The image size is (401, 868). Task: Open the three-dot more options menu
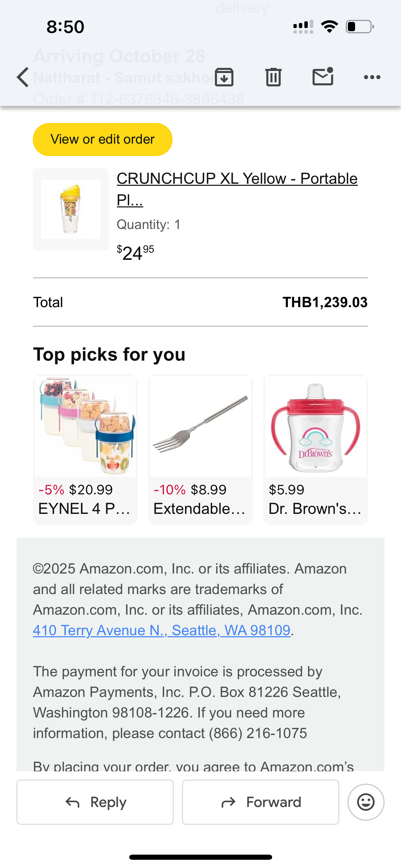(x=372, y=77)
